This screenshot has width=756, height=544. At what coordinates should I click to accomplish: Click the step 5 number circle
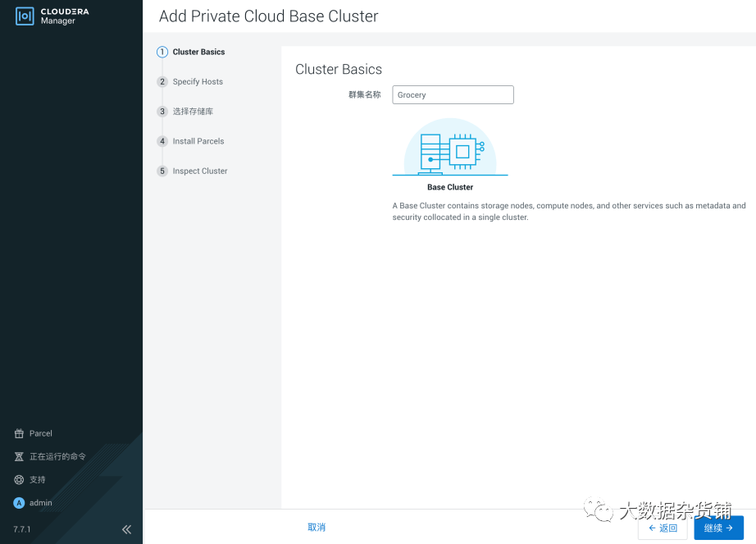(162, 171)
